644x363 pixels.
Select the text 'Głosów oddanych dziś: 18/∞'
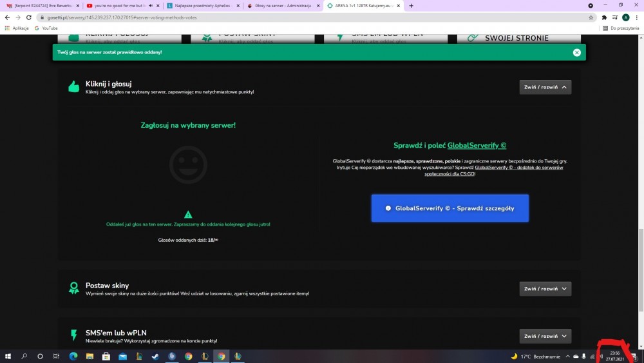[188, 240]
